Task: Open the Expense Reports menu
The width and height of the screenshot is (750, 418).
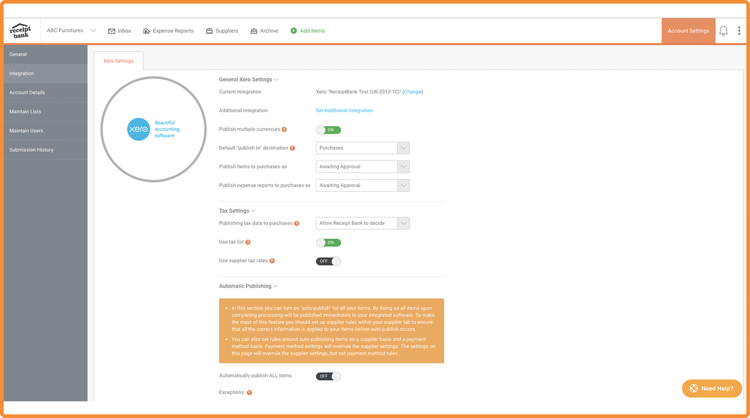Action: (168, 31)
